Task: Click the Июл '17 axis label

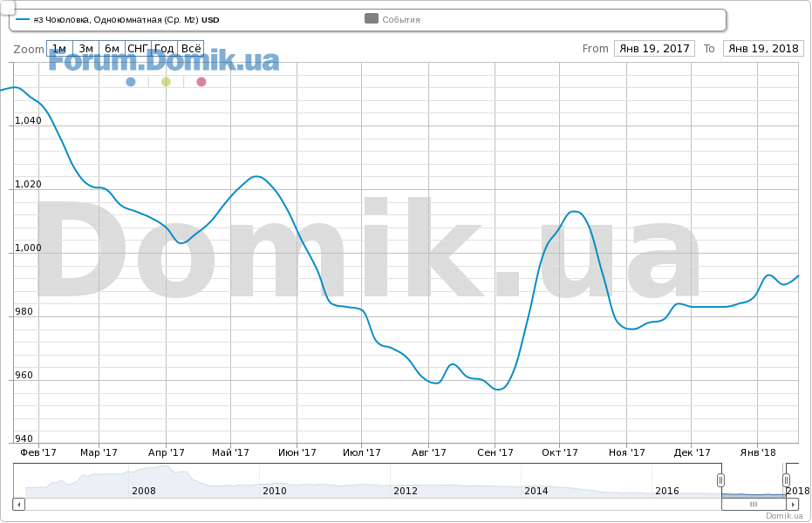Action: (x=361, y=452)
